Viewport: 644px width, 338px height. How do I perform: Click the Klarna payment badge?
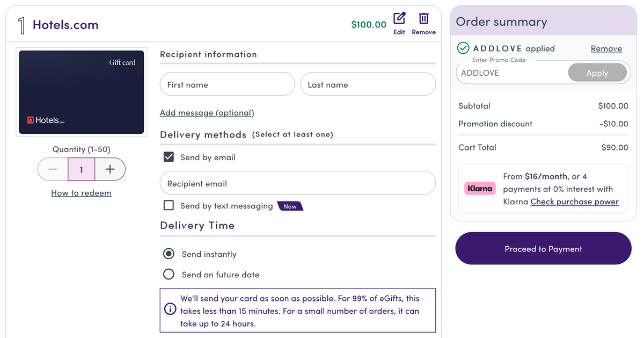pos(479,188)
